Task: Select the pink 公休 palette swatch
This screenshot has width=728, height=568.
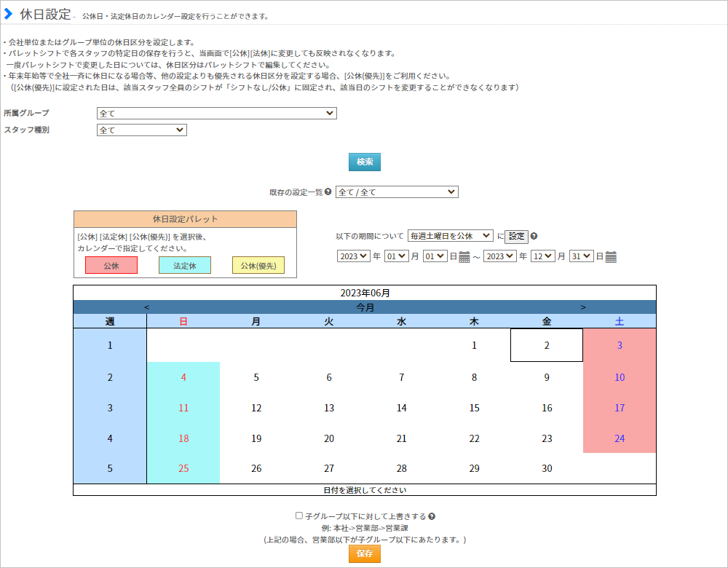Action: pyautogui.click(x=111, y=266)
